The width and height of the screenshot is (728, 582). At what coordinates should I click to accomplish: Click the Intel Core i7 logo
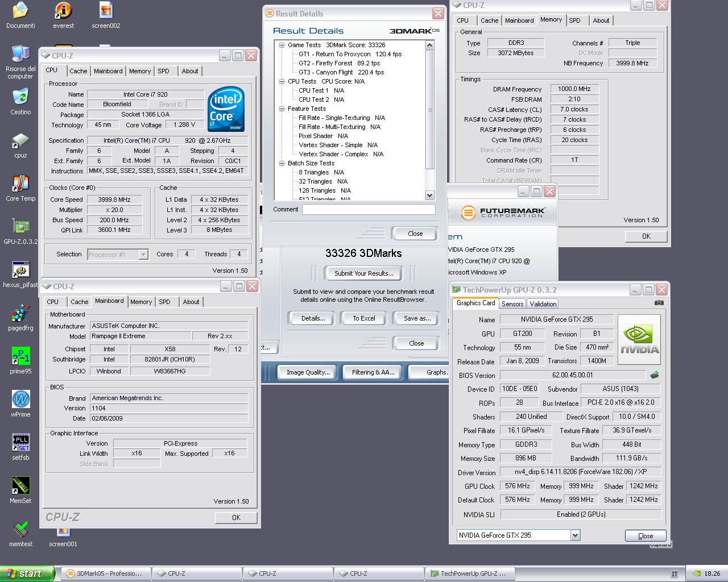(x=226, y=109)
